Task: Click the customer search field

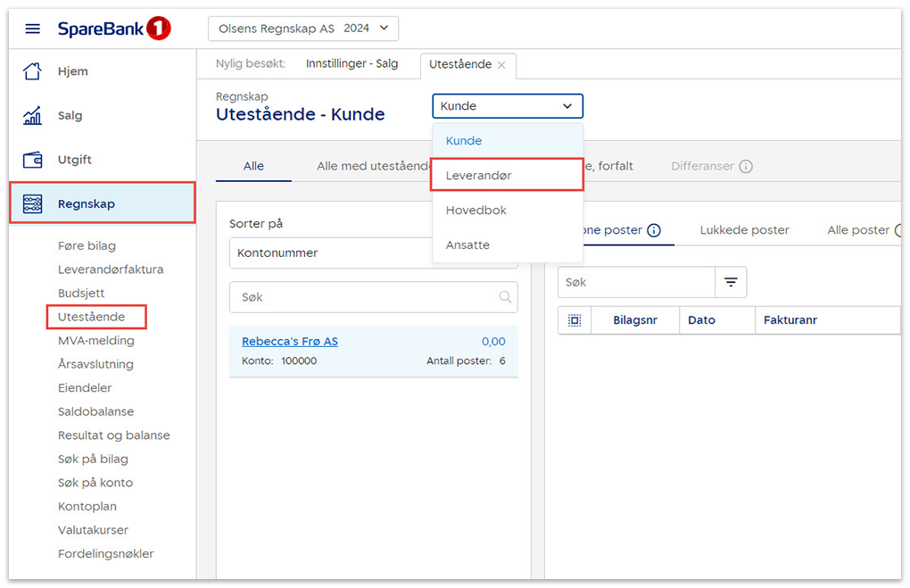Action: pos(366,297)
